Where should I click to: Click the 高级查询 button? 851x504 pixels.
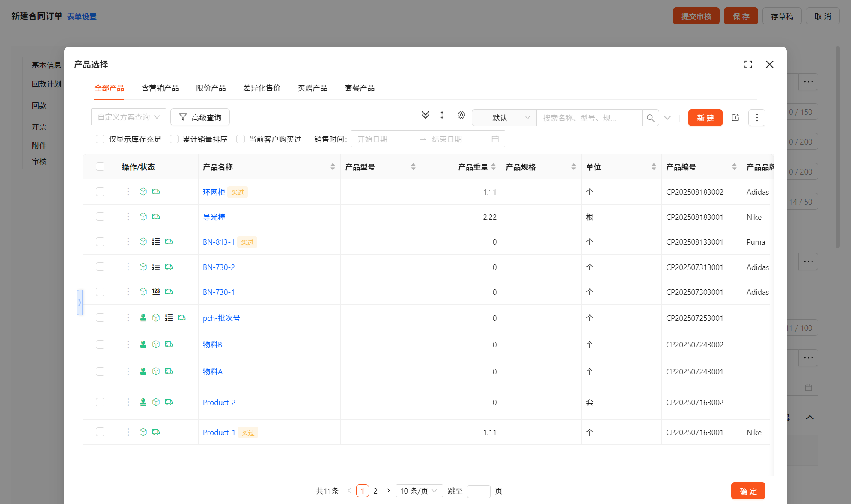click(200, 117)
